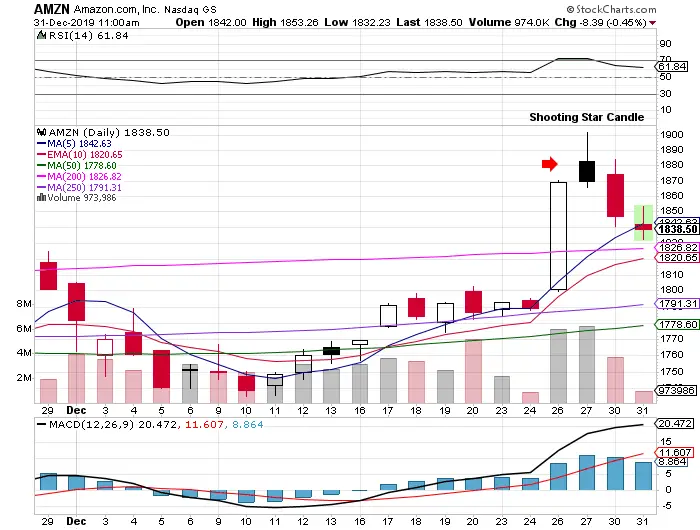Click the 'Amazon.com, Inc.' company name
The image size is (700, 530).
117,9
